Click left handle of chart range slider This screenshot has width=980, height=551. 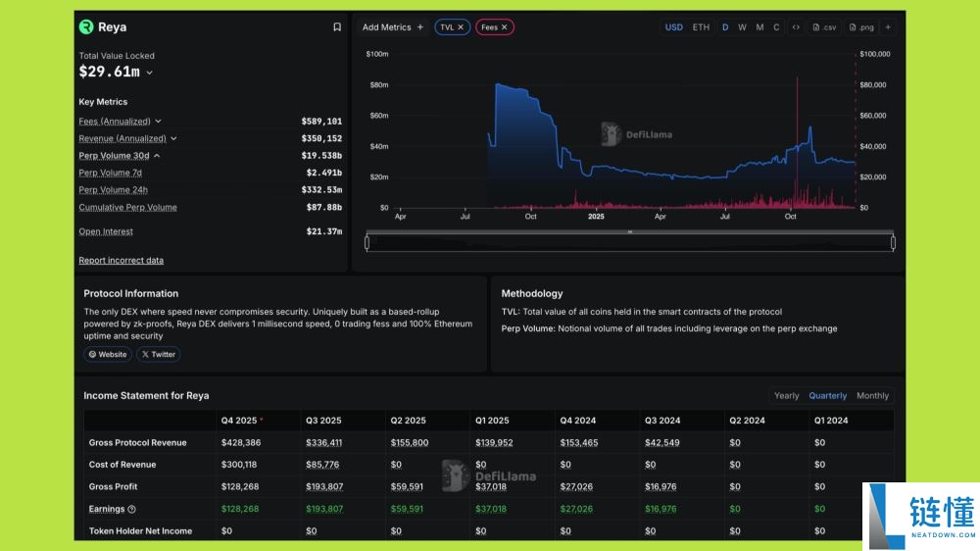coord(367,242)
